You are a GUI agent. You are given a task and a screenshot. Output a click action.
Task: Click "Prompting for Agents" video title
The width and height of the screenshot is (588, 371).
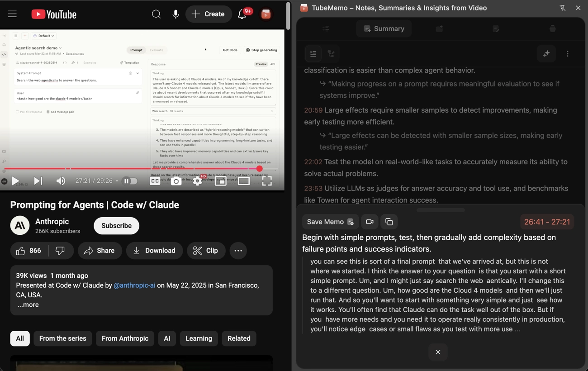[x=95, y=205]
